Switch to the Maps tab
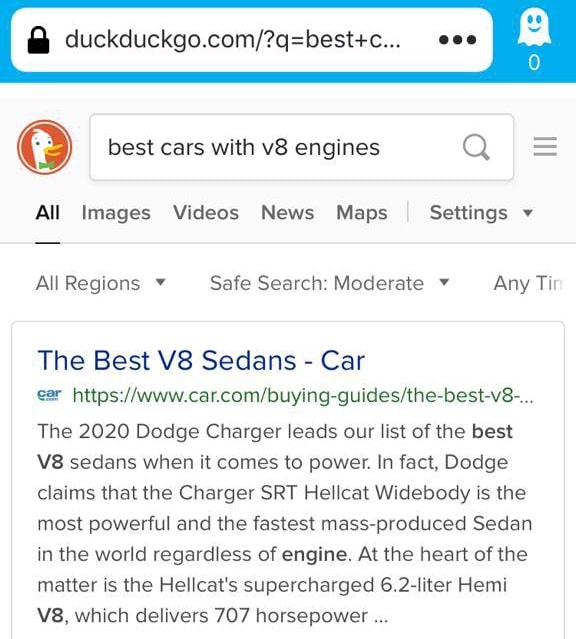This screenshot has width=576, height=639. pos(362,213)
